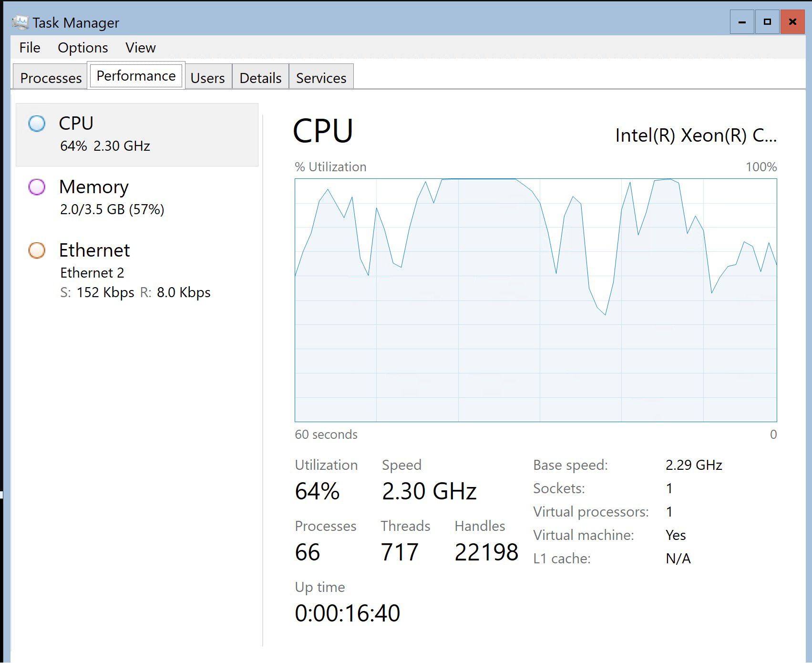812x663 pixels.
Task: Maximize the Task Manager window
Action: [x=767, y=22]
